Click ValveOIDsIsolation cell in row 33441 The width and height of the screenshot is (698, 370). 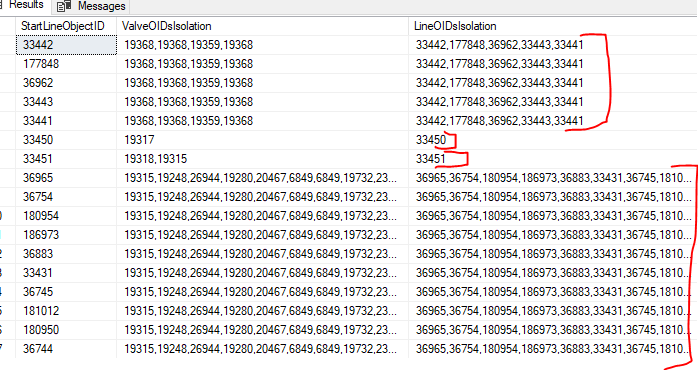tap(263, 121)
